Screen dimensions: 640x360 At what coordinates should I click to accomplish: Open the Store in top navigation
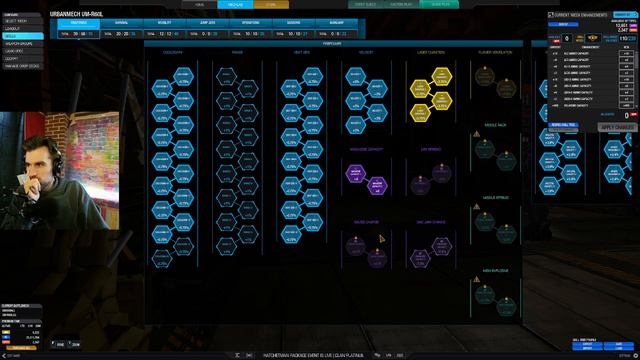click(x=271, y=4)
